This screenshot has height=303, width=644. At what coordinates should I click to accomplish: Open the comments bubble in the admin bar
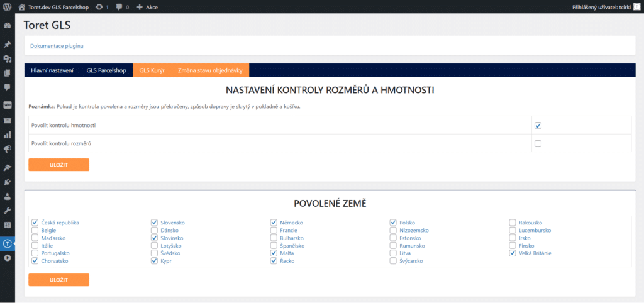[x=119, y=7]
